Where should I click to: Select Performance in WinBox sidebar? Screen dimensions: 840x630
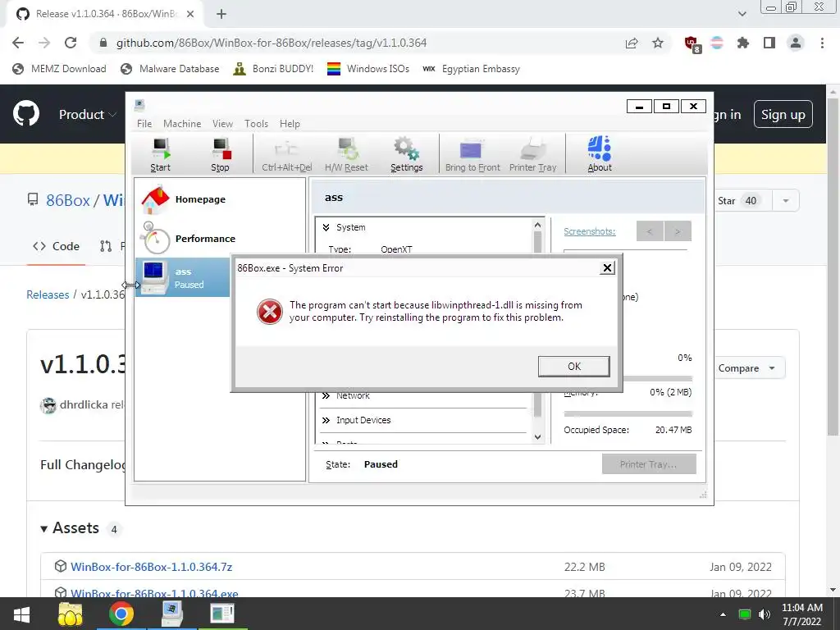(x=220, y=239)
